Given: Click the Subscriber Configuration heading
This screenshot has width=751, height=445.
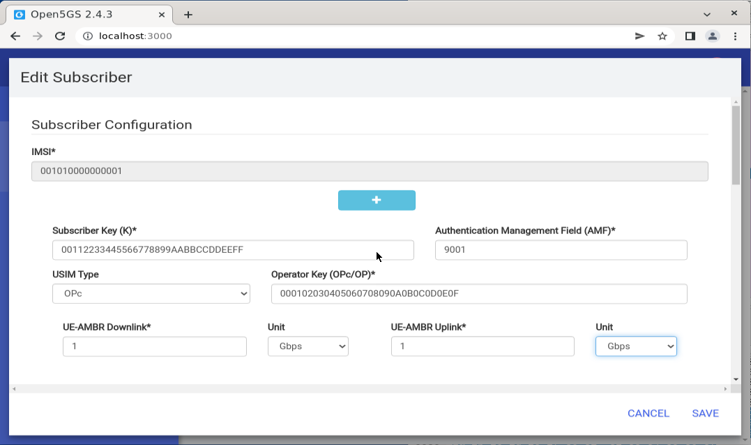Looking at the screenshot, I should click(x=112, y=125).
